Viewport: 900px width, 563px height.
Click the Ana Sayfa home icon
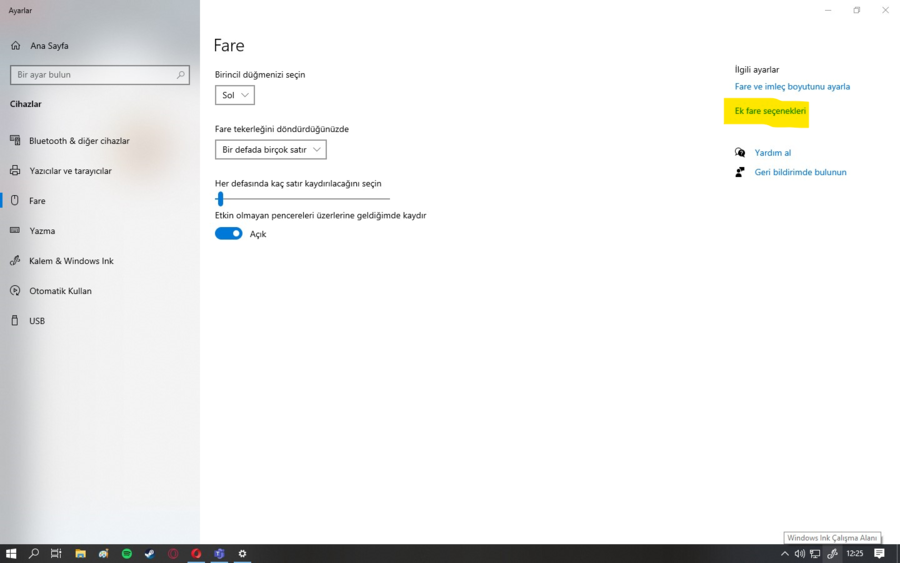(x=15, y=45)
